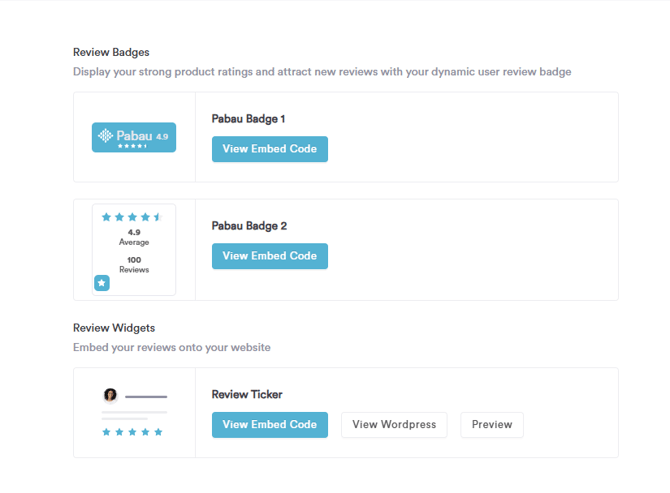Click the reviewer avatar in ticker preview
Viewport: 670px width, 493px height.
pyautogui.click(x=110, y=395)
